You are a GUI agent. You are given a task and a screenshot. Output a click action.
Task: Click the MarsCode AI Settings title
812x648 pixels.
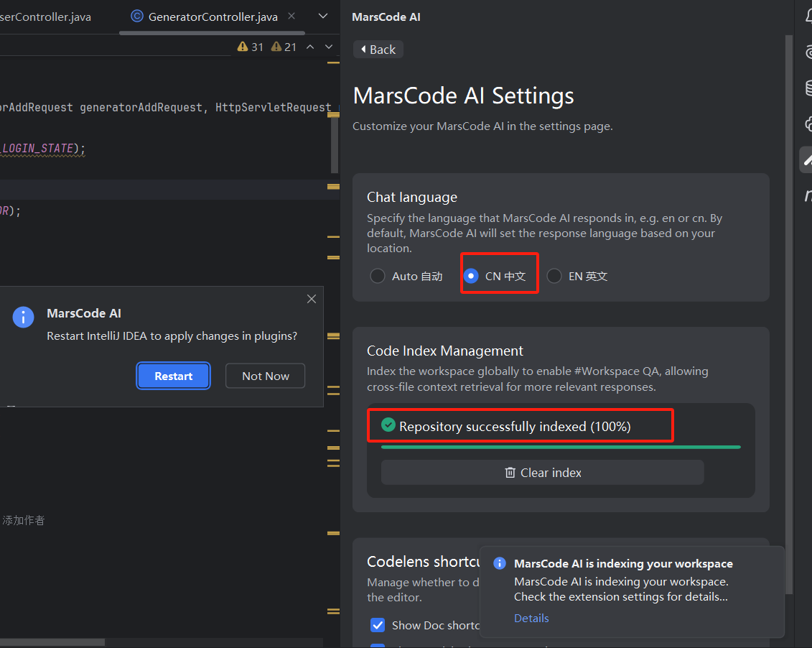click(x=464, y=96)
